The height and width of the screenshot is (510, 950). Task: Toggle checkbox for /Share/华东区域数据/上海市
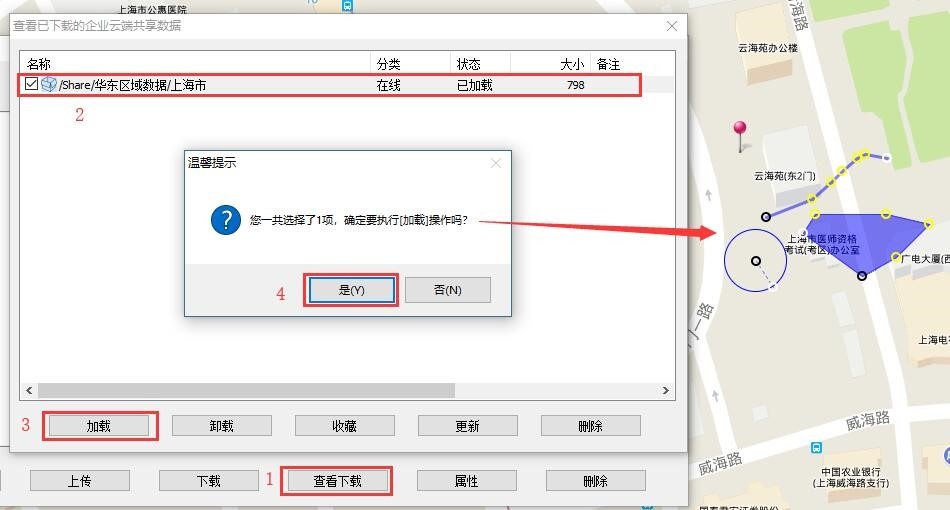[x=32, y=85]
